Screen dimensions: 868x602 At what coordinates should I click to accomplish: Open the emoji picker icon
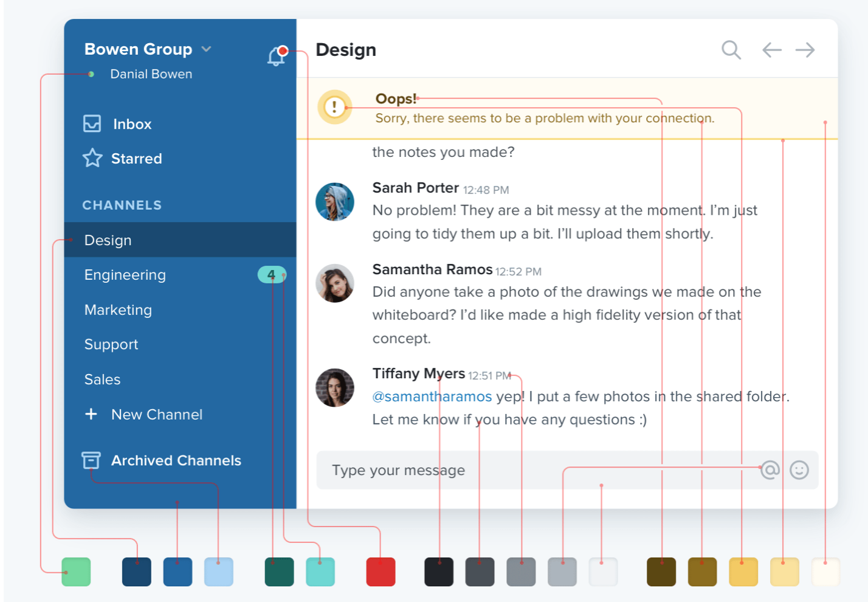[x=800, y=469]
